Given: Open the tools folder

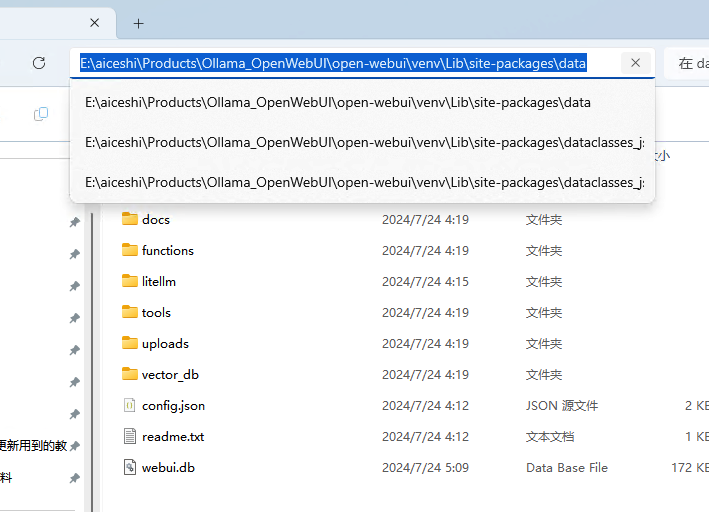Looking at the screenshot, I should (156, 313).
